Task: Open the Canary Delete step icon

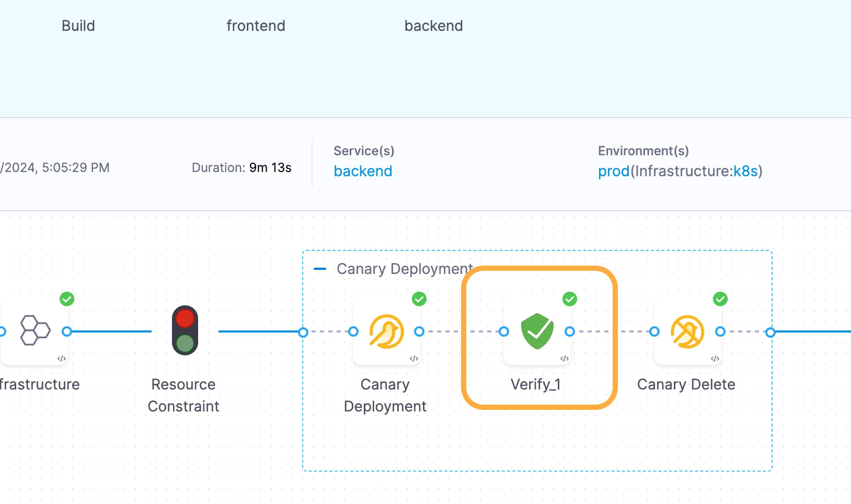Action: pyautogui.click(x=687, y=331)
